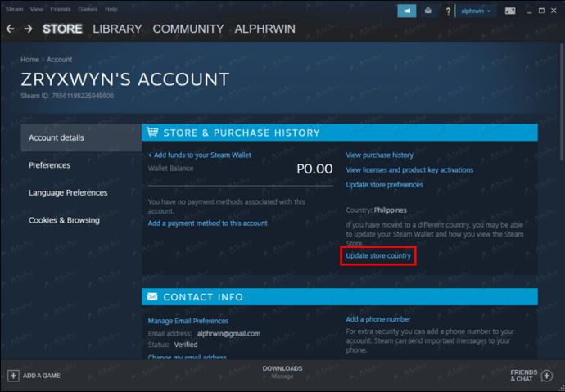The height and width of the screenshot is (392, 565).
Task: Click Update store preferences link
Action: pos(385,185)
